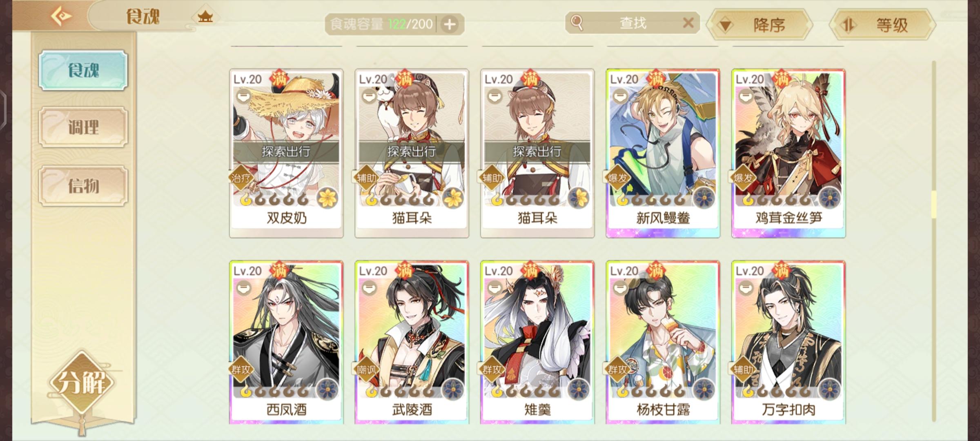This screenshot has height=441, width=980.
Task: Open the pavilion home icon
Action: [x=205, y=17]
